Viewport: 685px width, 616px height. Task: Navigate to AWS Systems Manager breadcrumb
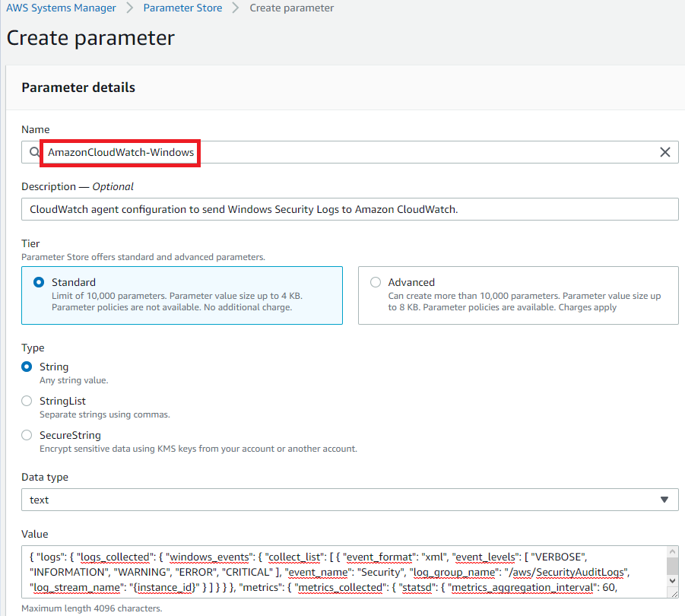point(61,8)
